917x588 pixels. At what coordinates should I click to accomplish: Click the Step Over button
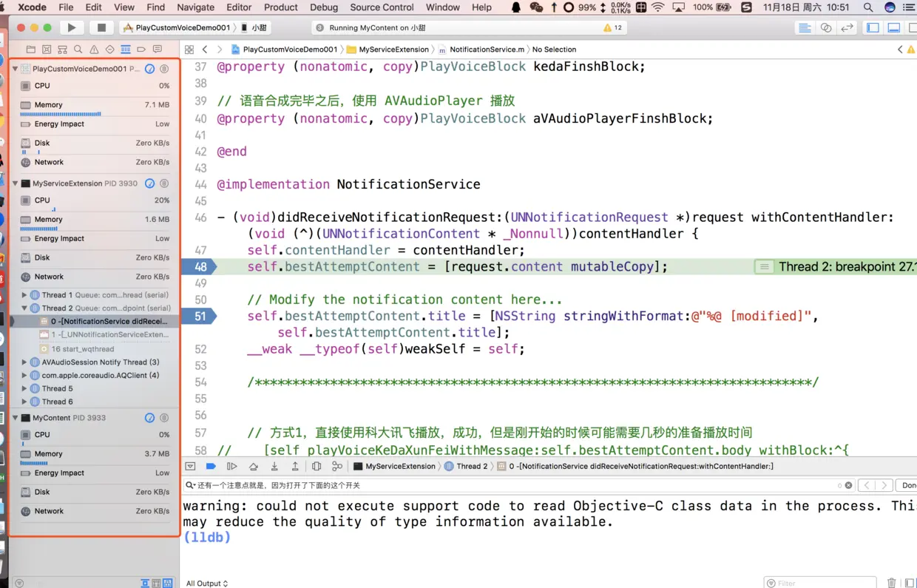pyautogui.click(x=254, y=466)
